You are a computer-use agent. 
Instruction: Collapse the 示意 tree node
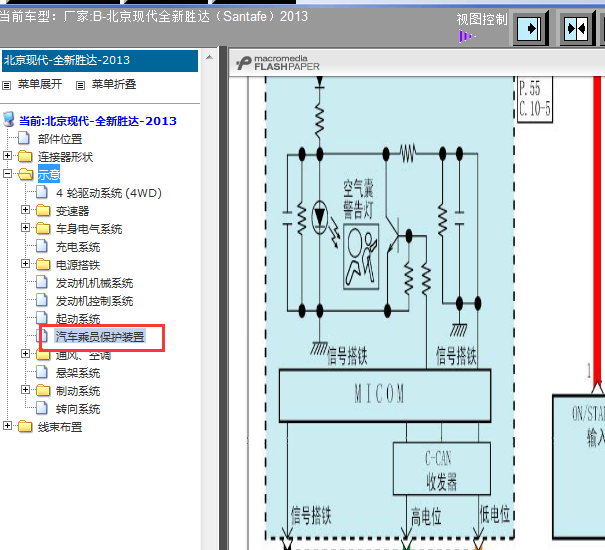pos(7,173)
